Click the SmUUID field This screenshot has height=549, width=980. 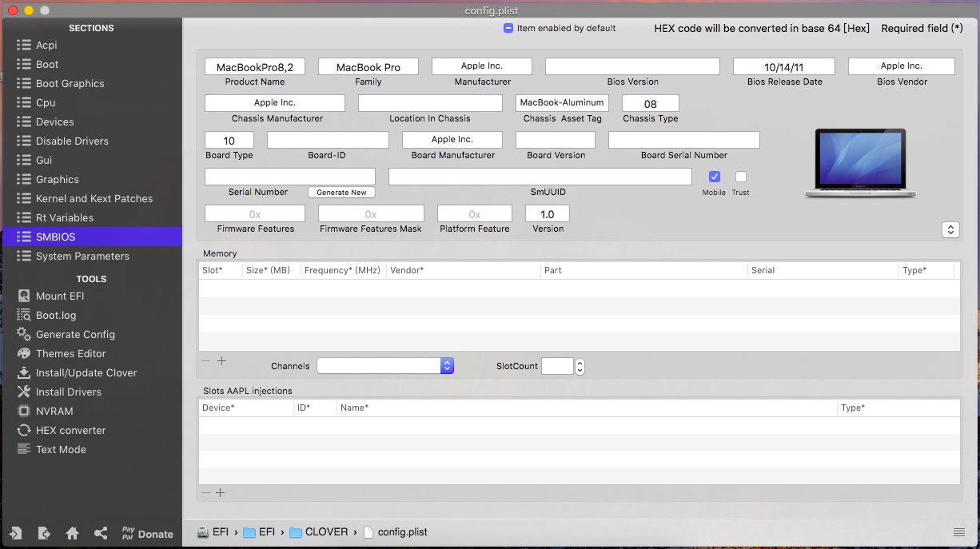[x=540, y=177]
